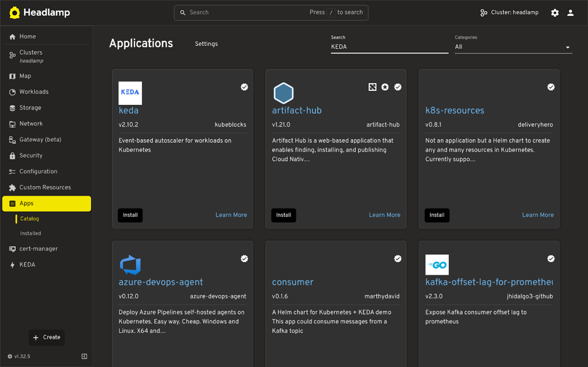Viewport: 588px width, 367px height.
Task: Click verified badge on azure-devops-agent card
Action: click(245, 258)
